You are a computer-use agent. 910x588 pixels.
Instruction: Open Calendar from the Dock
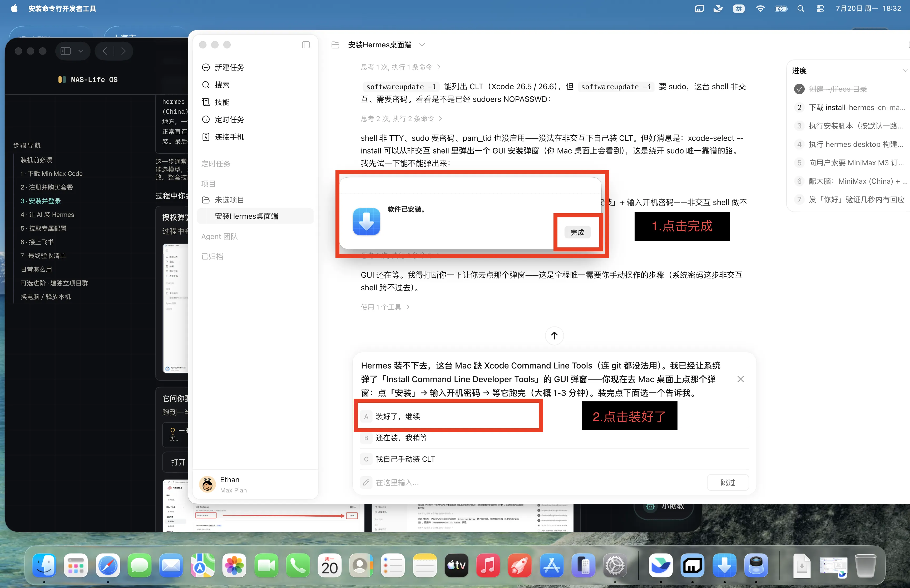330,565
